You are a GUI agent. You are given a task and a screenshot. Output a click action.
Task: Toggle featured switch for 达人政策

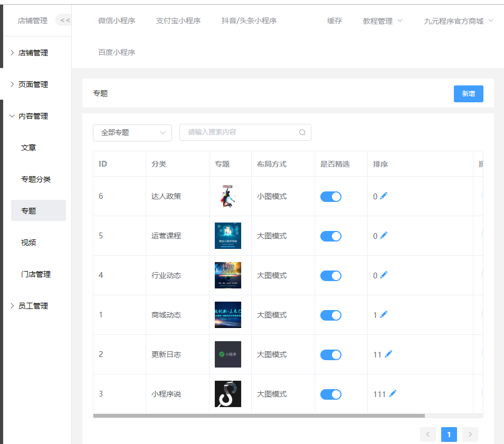click(331, 197)
